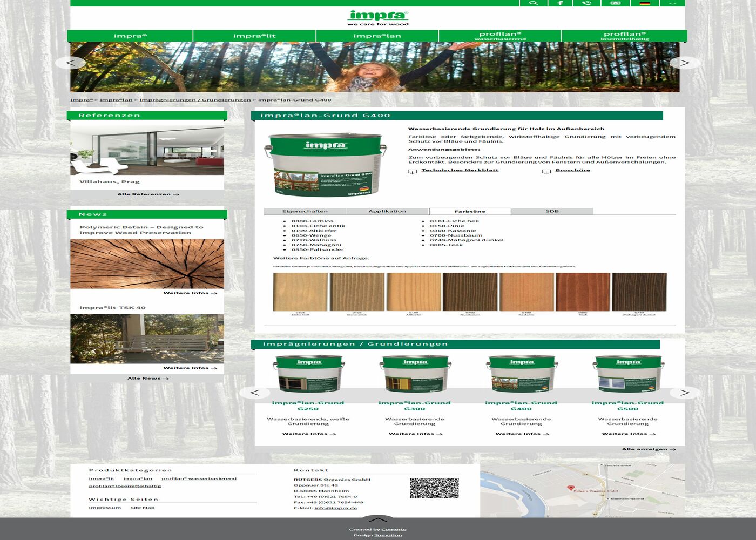Click the red map location pin
756x540 pixels.
(x=571, y=488)
